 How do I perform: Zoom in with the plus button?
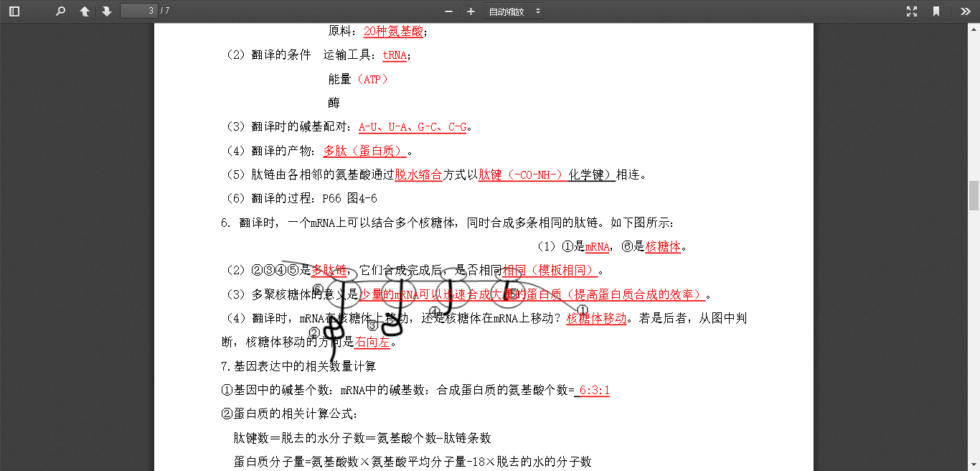click(471, 11)
